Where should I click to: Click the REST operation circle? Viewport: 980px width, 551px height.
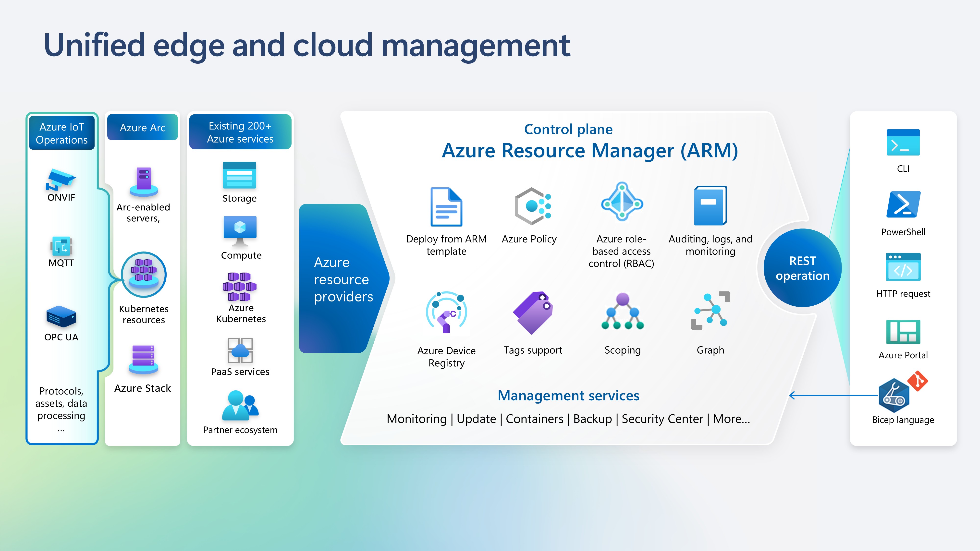(802, 268)
